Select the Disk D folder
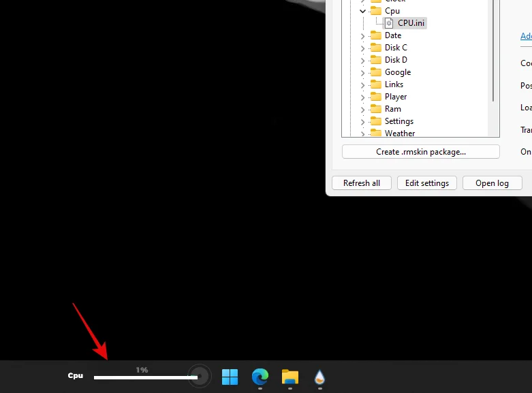The image size is (532, 393). tap(389, 60)
